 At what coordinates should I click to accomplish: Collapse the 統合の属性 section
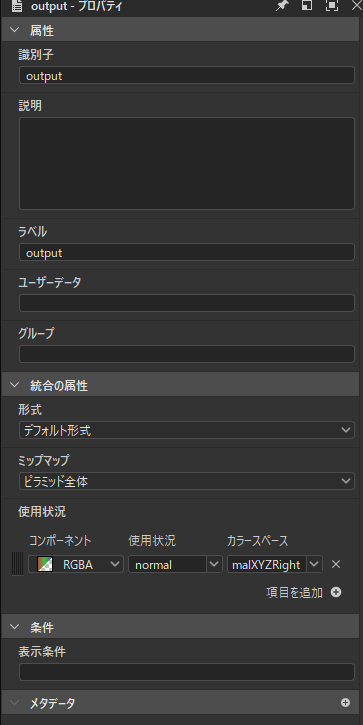point(14,385)
